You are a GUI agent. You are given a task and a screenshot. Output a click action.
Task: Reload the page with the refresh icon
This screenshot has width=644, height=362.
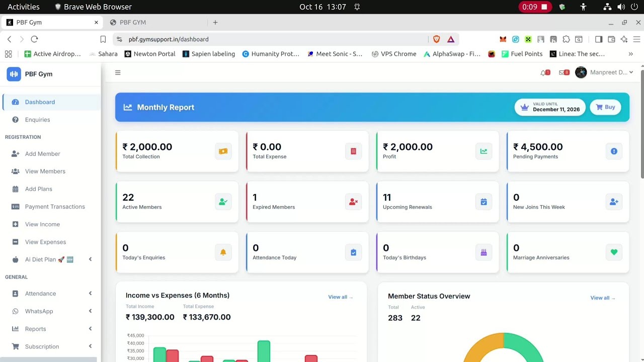tap(34, 39)
